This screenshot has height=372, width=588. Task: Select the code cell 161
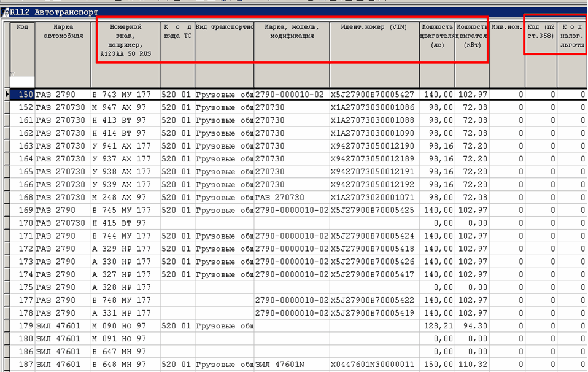[22, 120]
